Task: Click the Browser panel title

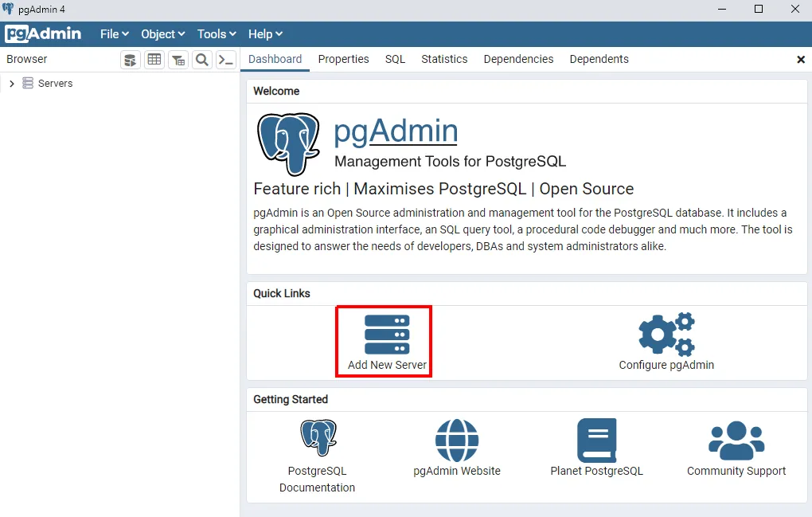Action: 27,59
